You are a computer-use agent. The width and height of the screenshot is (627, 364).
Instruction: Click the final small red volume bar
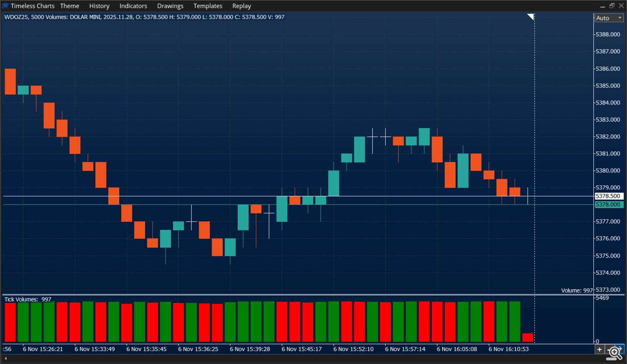(x=528, y=337)
